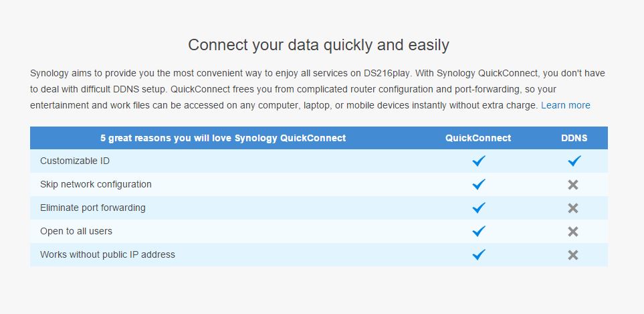This screenshot has width=644, height=314.
Task: Click QuickConnect checkmark for Works without public IP
Action: 478,254
